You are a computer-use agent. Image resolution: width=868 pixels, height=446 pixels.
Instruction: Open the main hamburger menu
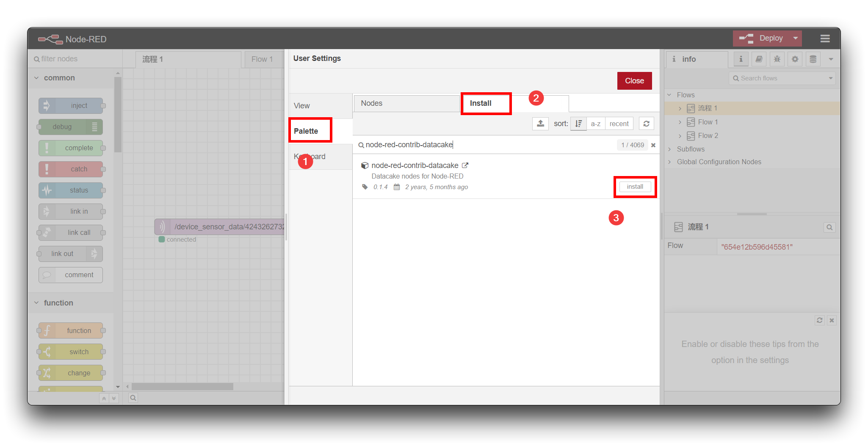click(825, 39)
